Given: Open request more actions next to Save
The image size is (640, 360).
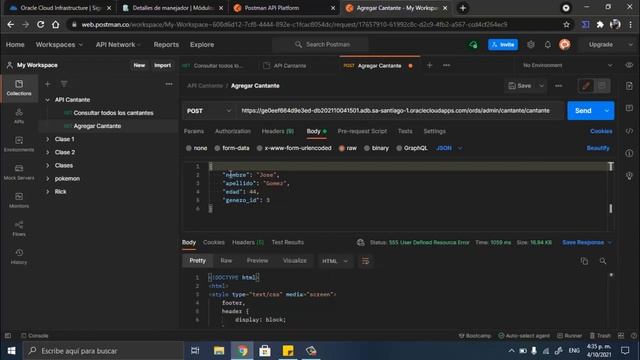Looking at the screenshot, I should click(558, 86).
